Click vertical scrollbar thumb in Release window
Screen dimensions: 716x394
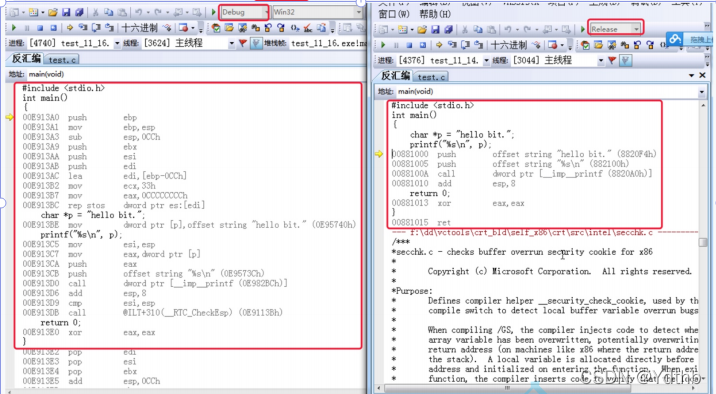(703, 242)
